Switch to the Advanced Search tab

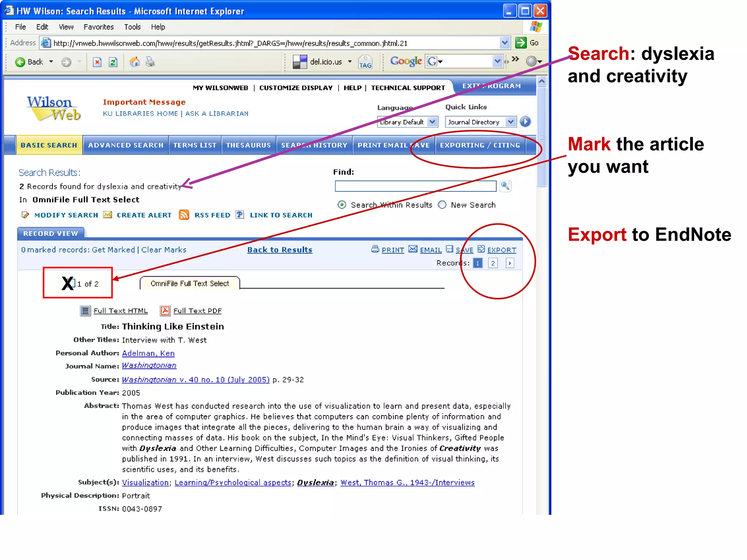coord(126,145)
